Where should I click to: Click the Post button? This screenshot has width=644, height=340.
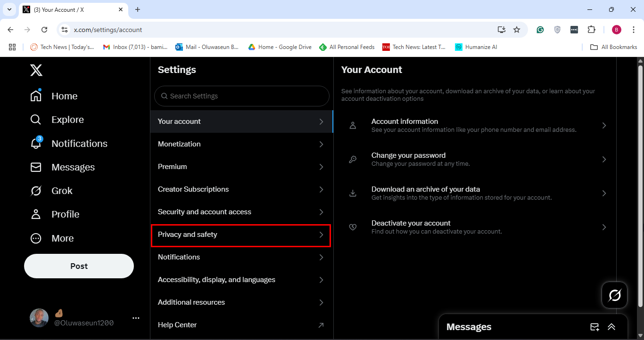[79, 266]
